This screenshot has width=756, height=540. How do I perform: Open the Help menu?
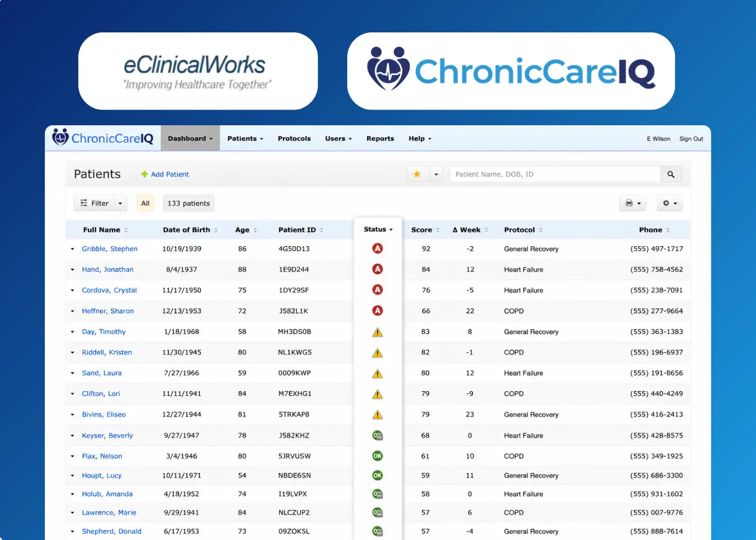(420, 138)
